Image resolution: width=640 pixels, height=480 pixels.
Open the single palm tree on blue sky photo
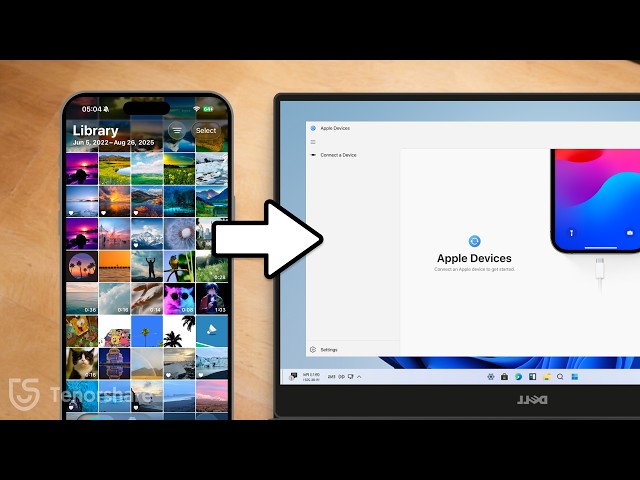pyautogui.click(x=147, y=331)
